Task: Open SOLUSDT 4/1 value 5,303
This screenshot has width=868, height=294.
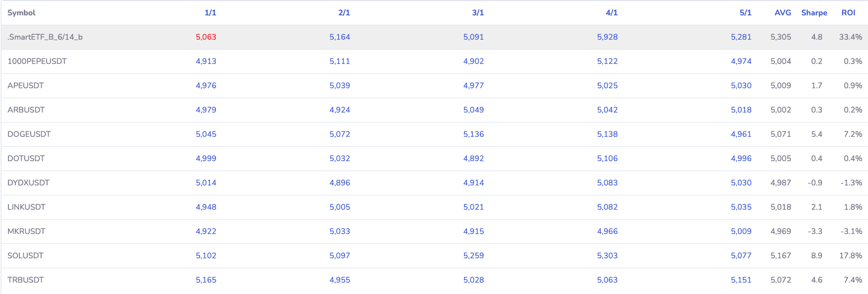Action: pos(607,256)
